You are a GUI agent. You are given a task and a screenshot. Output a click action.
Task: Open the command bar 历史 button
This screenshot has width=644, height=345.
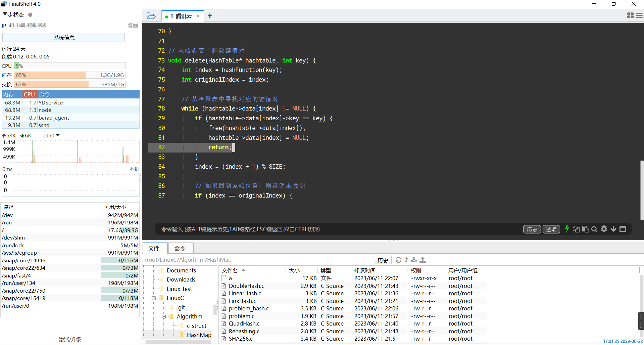(x=532, y=229)
